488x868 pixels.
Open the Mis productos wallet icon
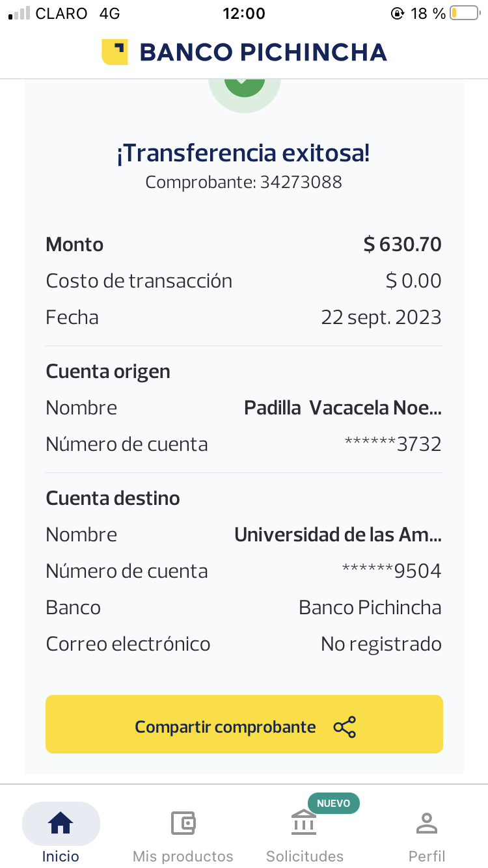tap(183, 824)
